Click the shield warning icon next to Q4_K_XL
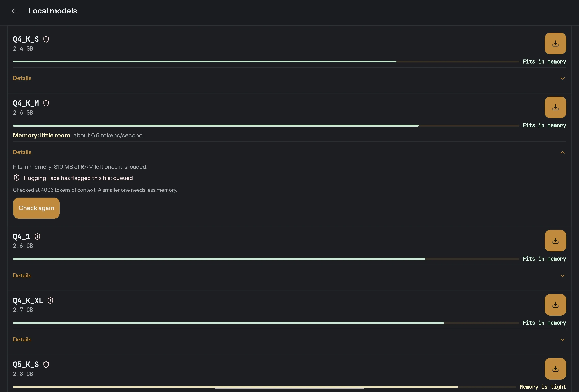The image size is (579, 392). [x=50, y=300]
